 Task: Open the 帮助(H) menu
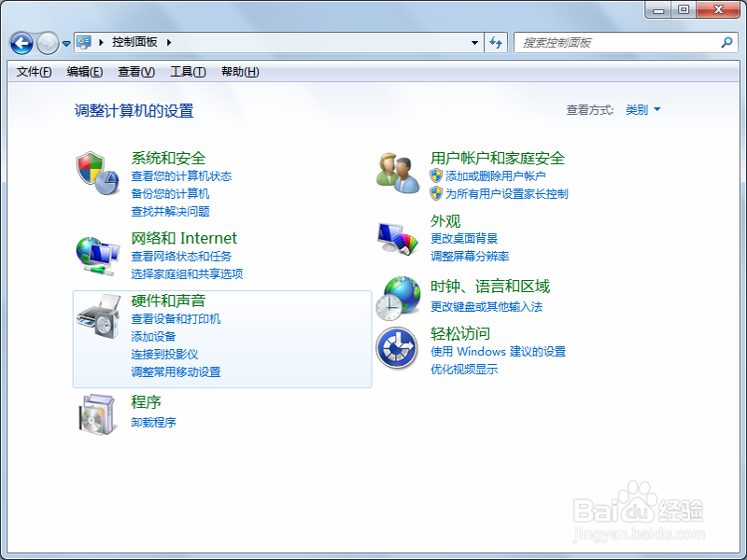[x=240, y=72]
